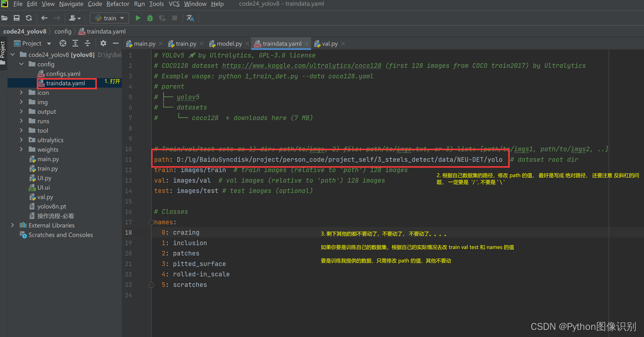The width and height of the screenshot is (644, 337).
Task: Close the train.py editor tab
Action: [201, 44]
